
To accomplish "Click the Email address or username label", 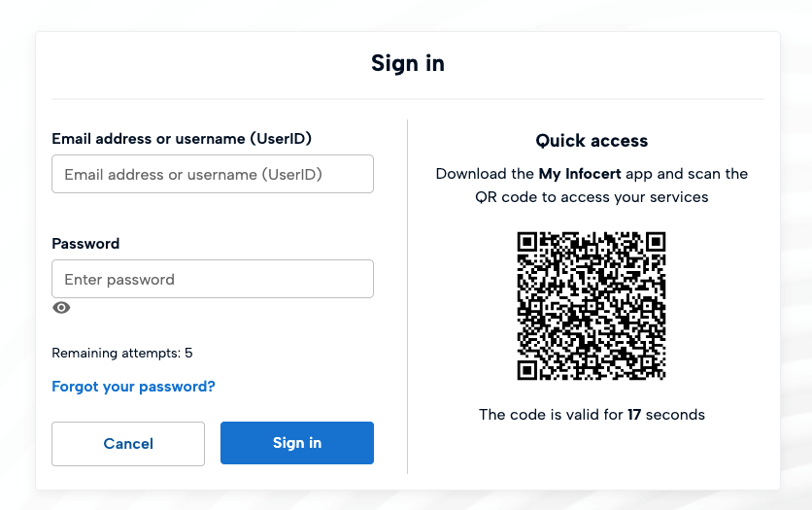I will coord(182,139).
